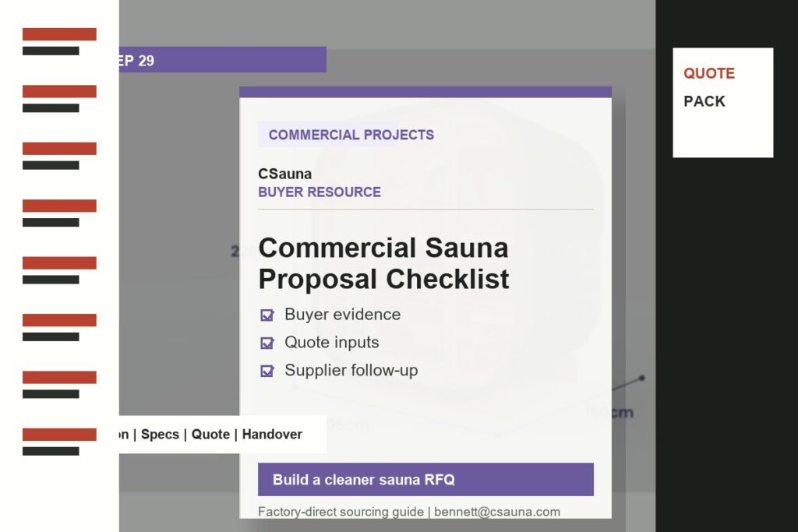Tick the 'Buyer evidence' checkbox

coord(267,315)
